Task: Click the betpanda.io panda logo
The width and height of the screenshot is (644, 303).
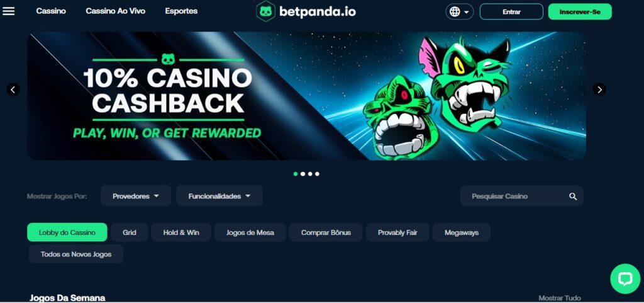Action: [x=265, y=11]
